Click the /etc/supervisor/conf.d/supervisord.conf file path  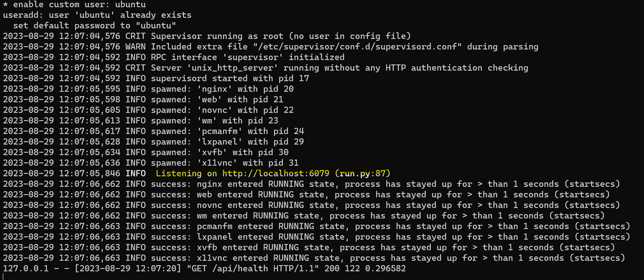353,47
